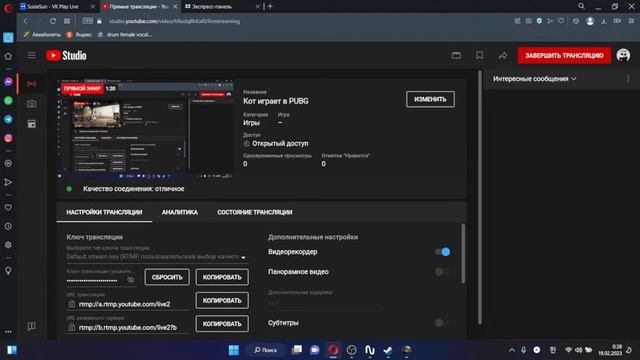Click the stream settings panel scrollbar
The image size is (640, 360).
click(463, 253)
